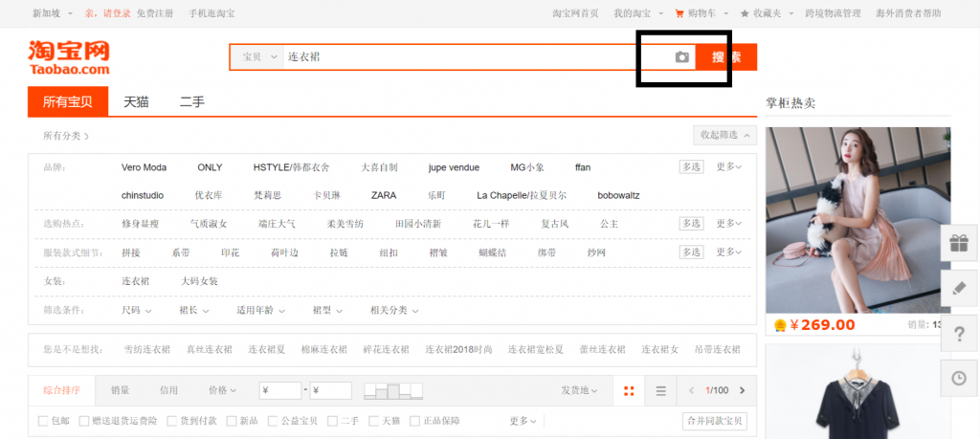The height and width of the screenshot is (439, 980).
Task: Click the minimum price input field
Action: [280, 391]
